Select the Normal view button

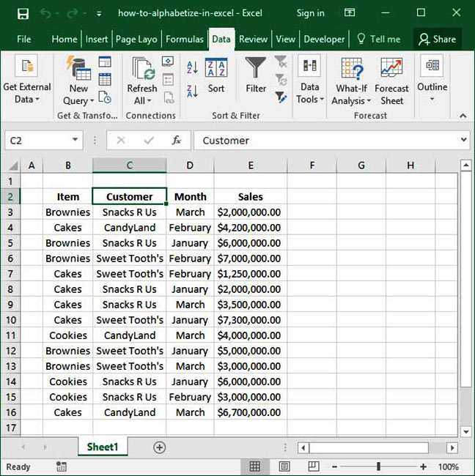[255, 466]
